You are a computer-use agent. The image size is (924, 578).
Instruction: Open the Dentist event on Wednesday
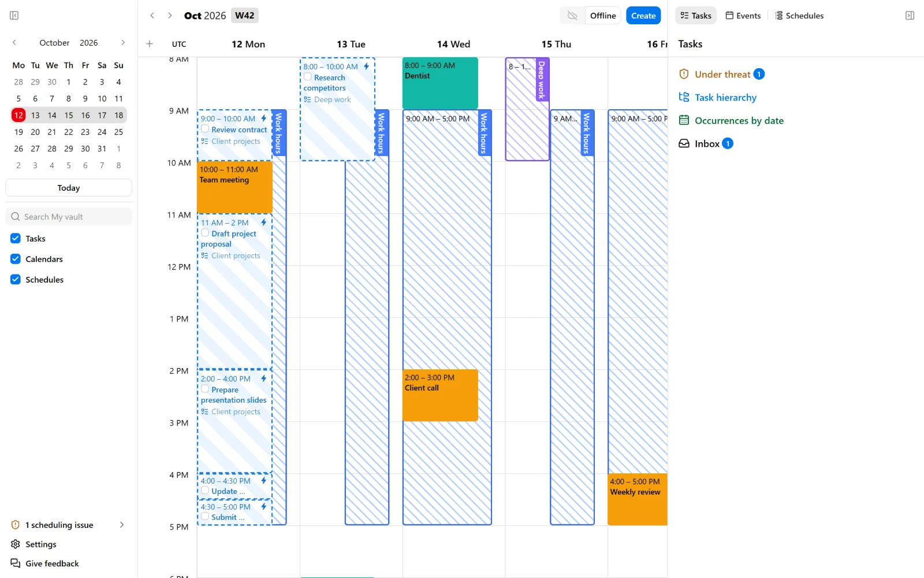(x=440, y=83)
